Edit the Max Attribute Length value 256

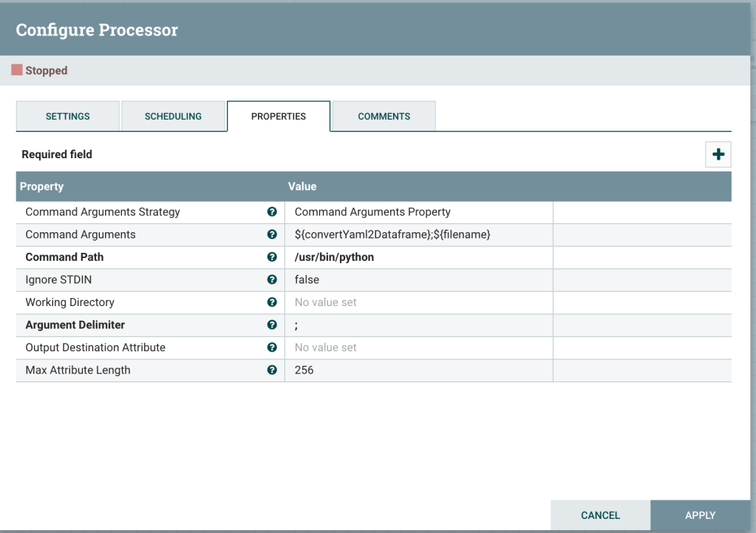point(418,370)
